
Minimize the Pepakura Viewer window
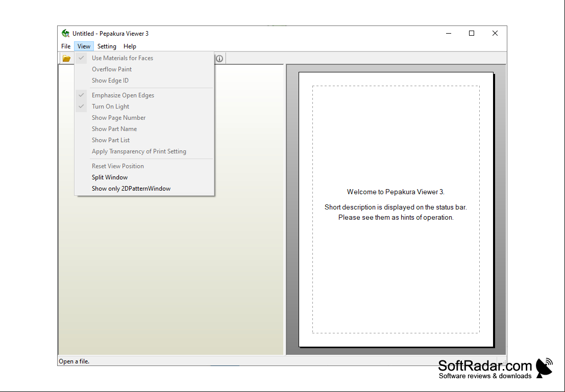pyautogui.click(x=449, y=34)
